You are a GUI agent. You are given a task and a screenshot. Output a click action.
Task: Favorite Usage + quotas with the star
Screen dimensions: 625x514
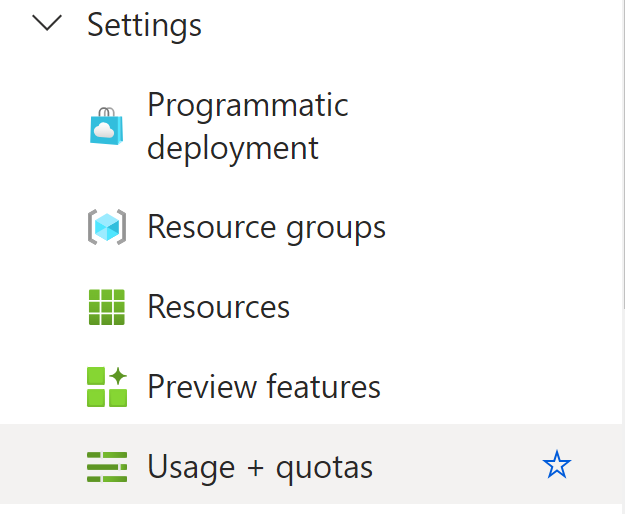coord(557,465)
